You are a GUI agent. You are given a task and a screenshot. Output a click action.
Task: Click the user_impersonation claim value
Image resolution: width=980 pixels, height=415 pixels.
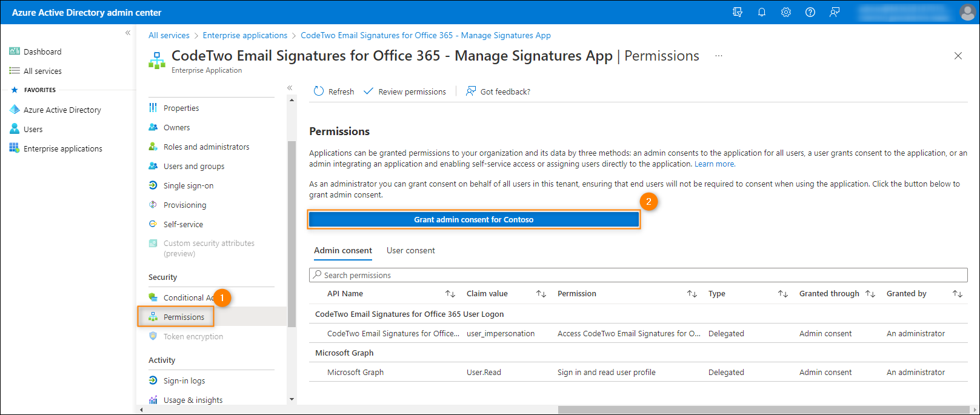click(501, 333)
